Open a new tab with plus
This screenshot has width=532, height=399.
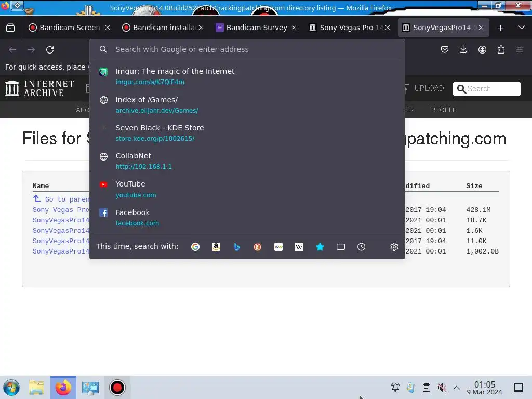click(500, 28)
